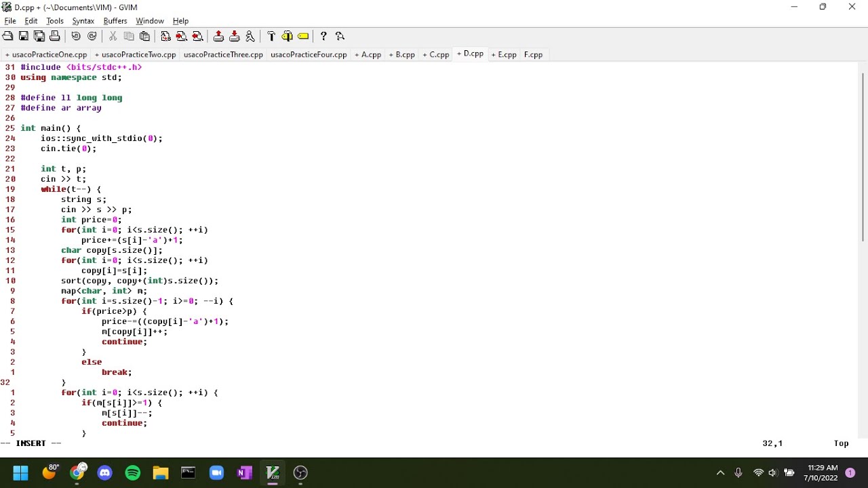The image size is (868, 488).
Task: Open the Edit menu
Action: coord(31,21)
